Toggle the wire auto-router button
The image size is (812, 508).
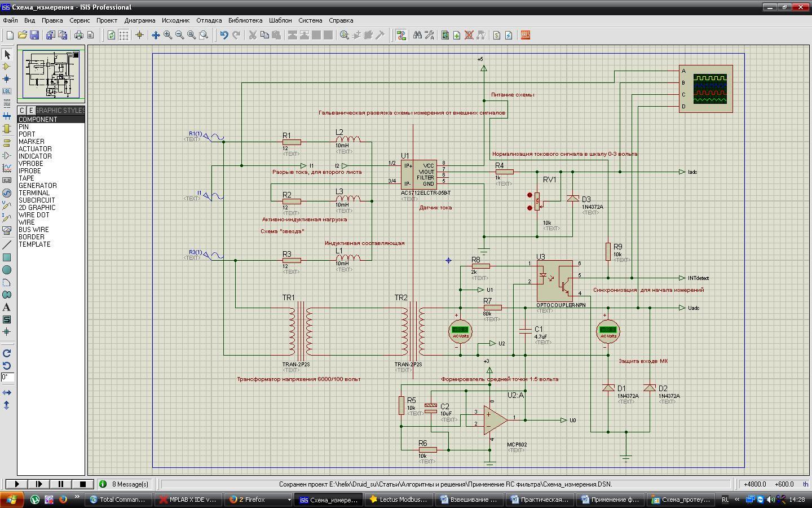click(x=401, y=35)
